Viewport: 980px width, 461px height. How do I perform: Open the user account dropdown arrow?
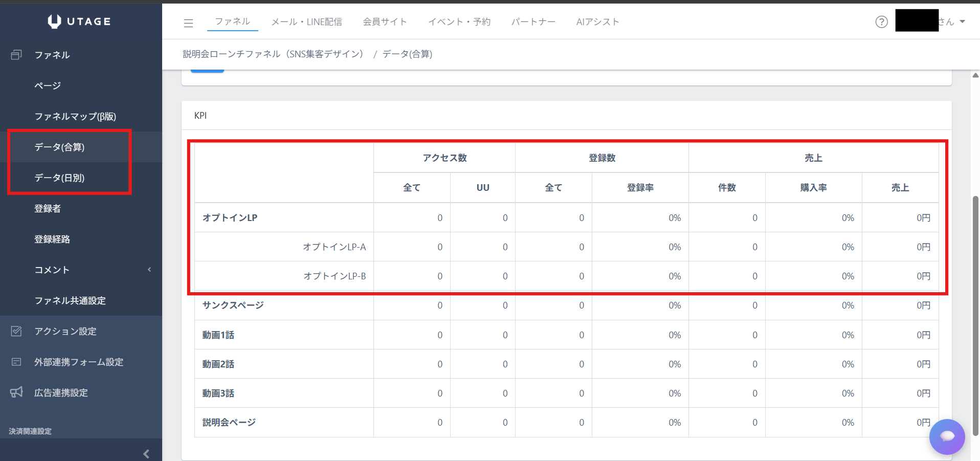click(962, 22)
